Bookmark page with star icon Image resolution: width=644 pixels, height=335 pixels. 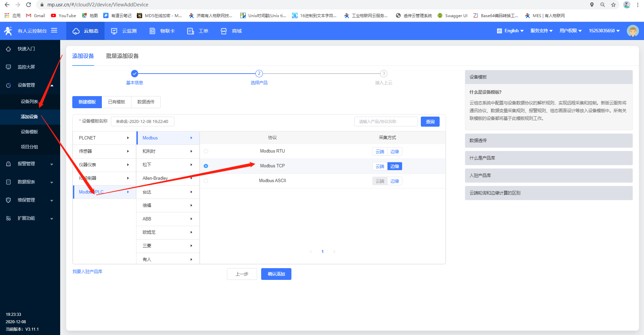(613, 5)
